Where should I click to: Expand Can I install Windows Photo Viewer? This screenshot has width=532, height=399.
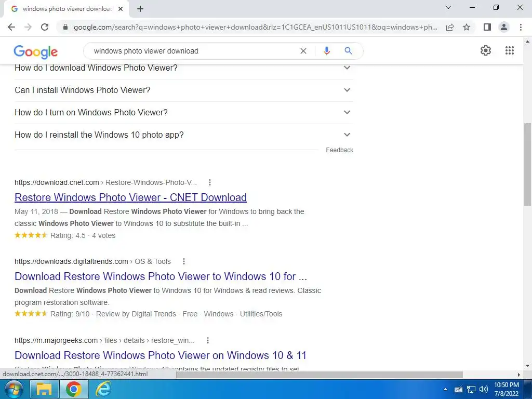(x=184, y=90)
